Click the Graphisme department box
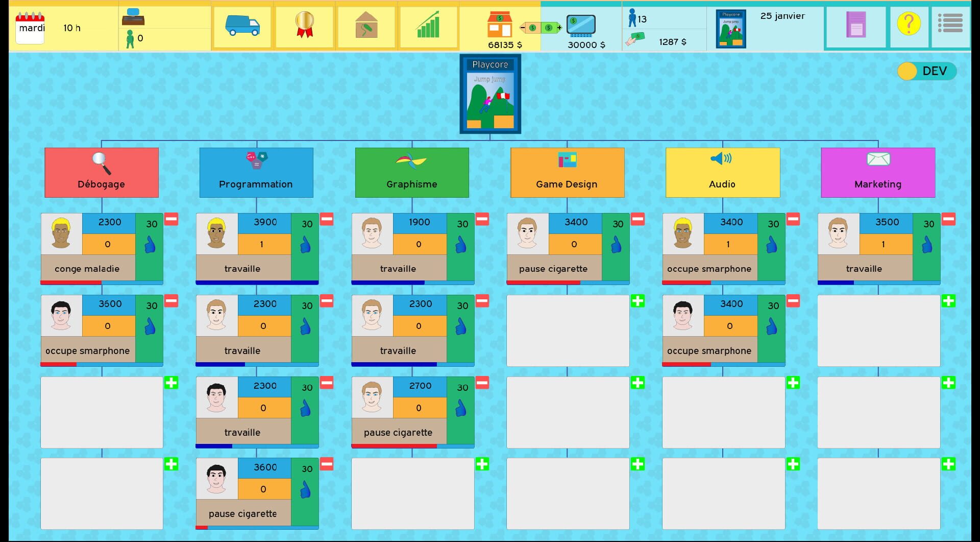 (412, 173)
